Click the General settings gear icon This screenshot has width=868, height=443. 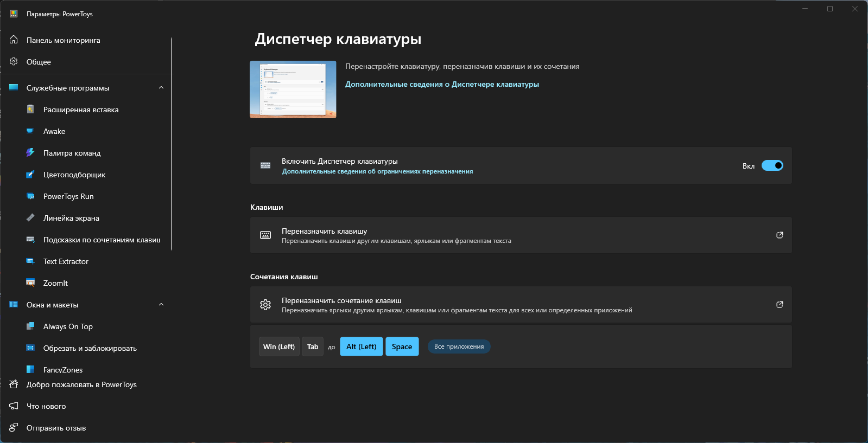(14, 61)
